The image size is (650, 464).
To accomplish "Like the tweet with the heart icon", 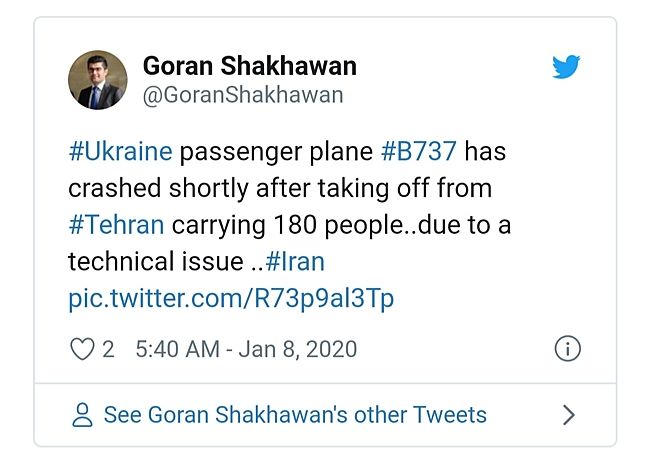I will [x=82, y=350].
